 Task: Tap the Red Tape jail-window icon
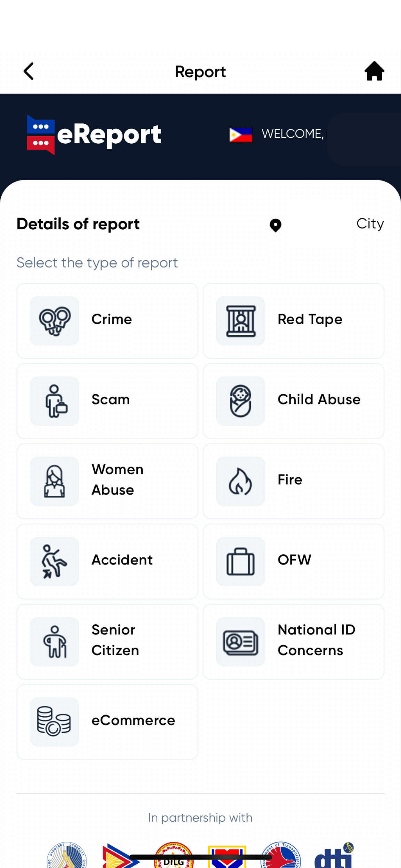tap(240, 320)
